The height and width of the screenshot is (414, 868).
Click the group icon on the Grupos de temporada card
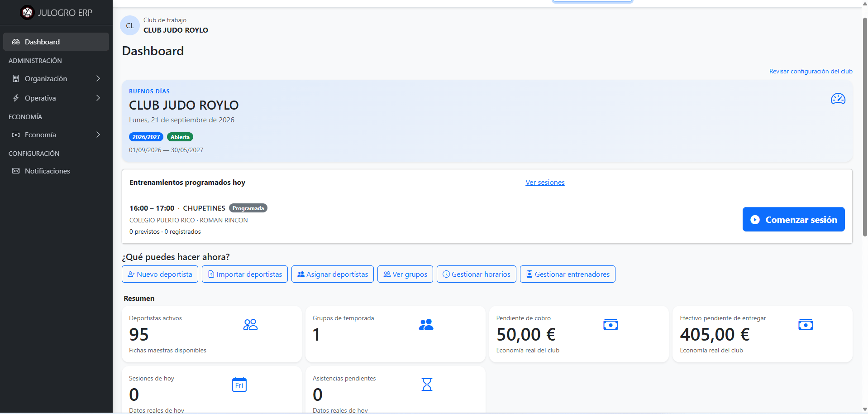(426, 324)
